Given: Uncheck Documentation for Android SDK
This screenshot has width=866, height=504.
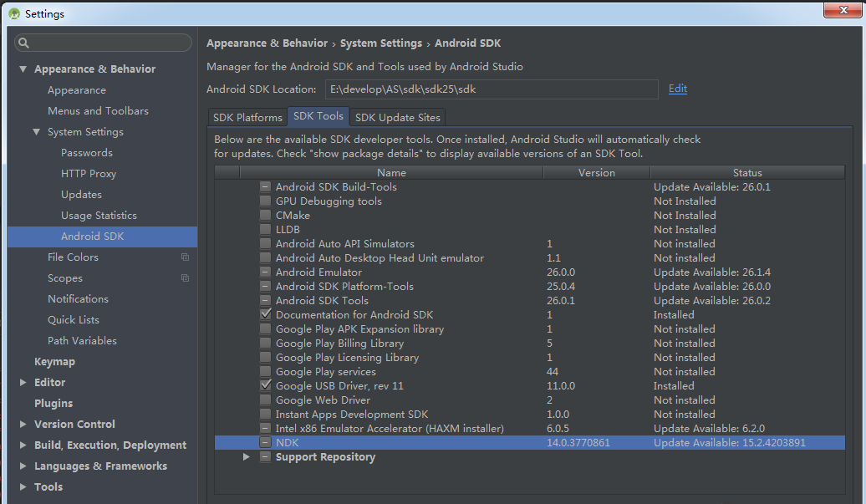Looking at the screenshot, I should 265,314.
